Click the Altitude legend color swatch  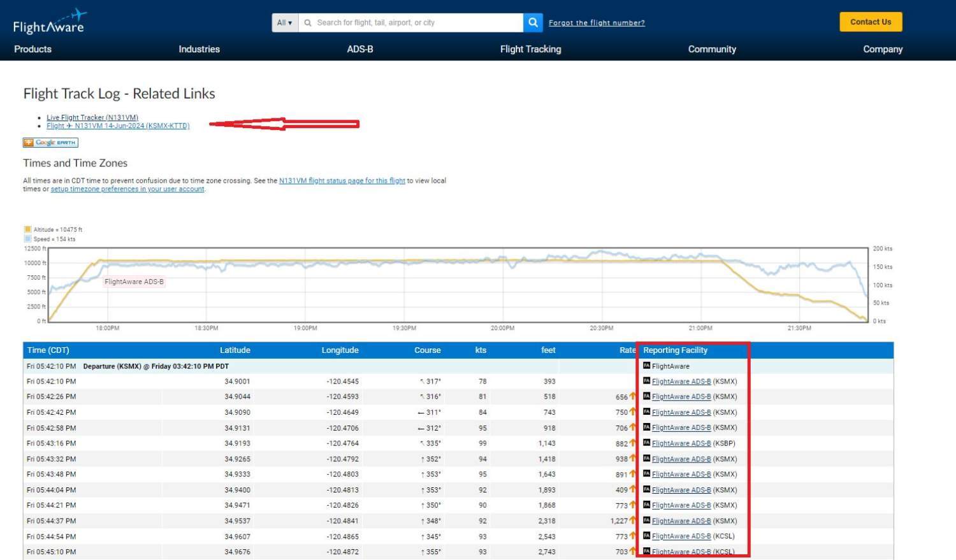pos(27,229)
